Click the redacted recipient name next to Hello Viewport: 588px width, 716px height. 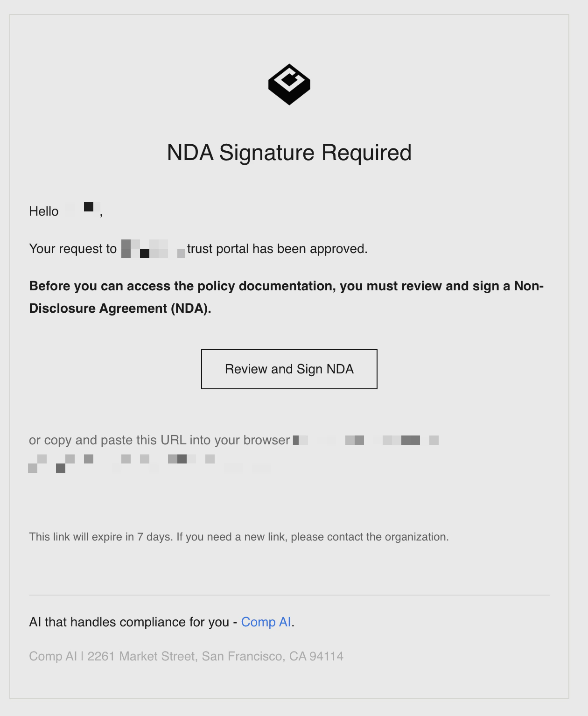click(x=90, y=207)
